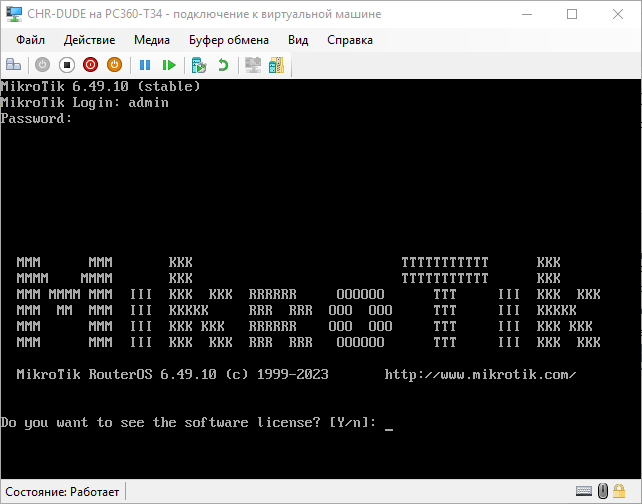
Task: Open the Справка menu
Action: tap(350, 40)
